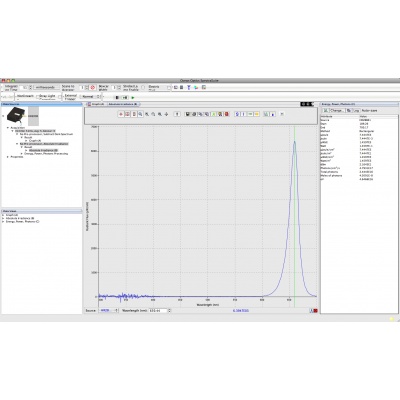Enable the Electric Dark checkbox
Viewport: 400px width, 400px height.
pos(168,88)
